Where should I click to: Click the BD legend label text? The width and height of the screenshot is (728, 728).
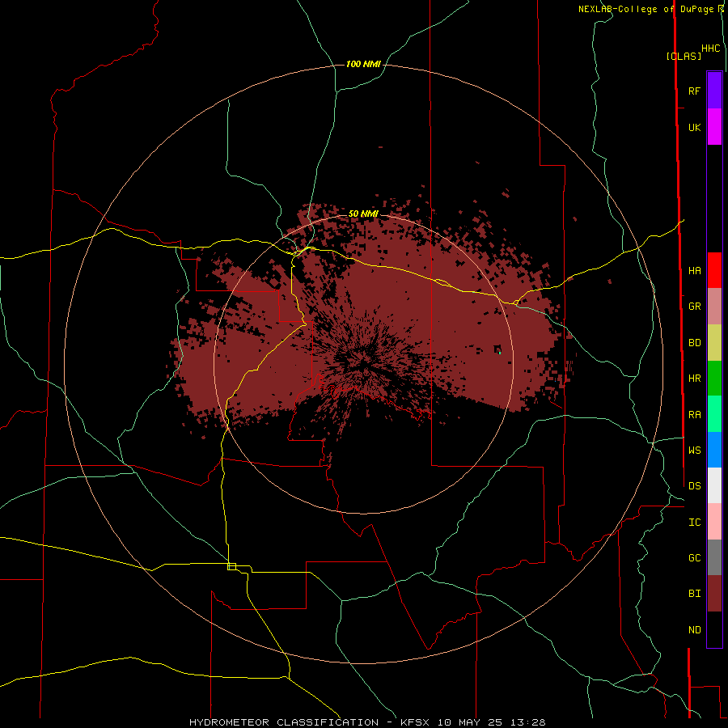point(695,343)
